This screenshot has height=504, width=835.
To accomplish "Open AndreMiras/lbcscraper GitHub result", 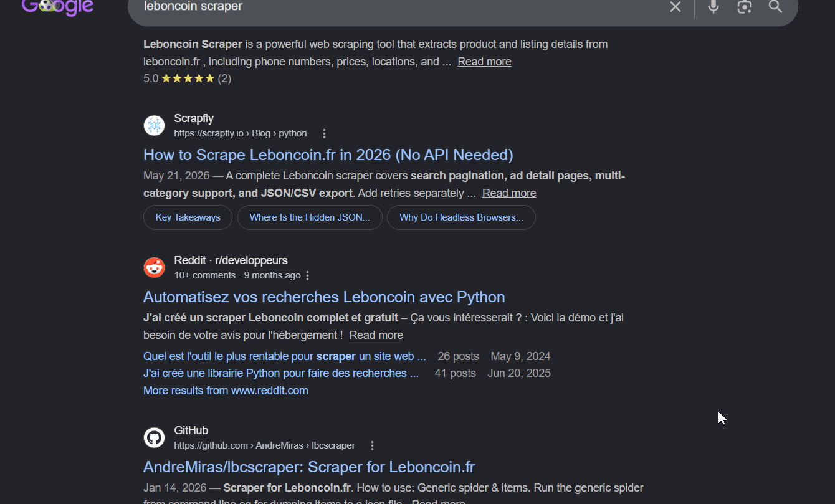I will tap(309, 467).
